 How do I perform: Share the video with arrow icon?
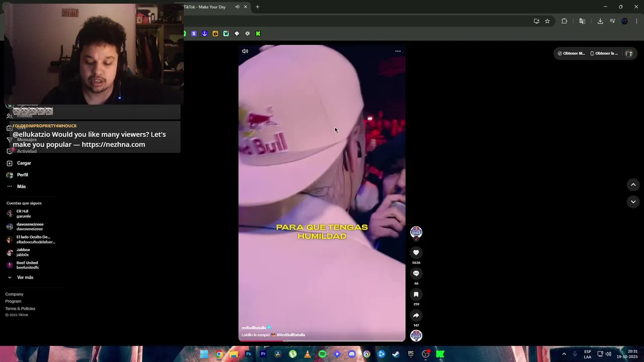tap(416, 316)
